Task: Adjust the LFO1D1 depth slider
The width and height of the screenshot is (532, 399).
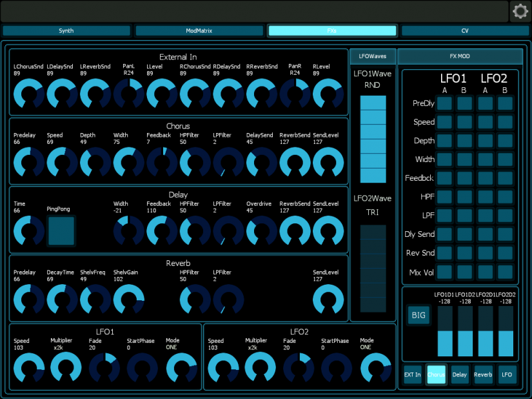Action: tap(445, 332)
